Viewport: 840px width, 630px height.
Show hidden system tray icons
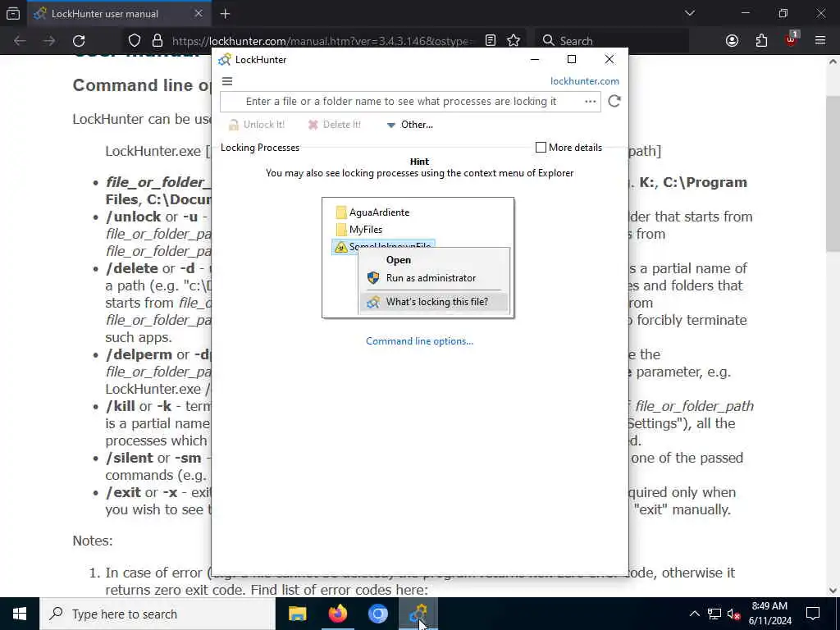point(694,614)
